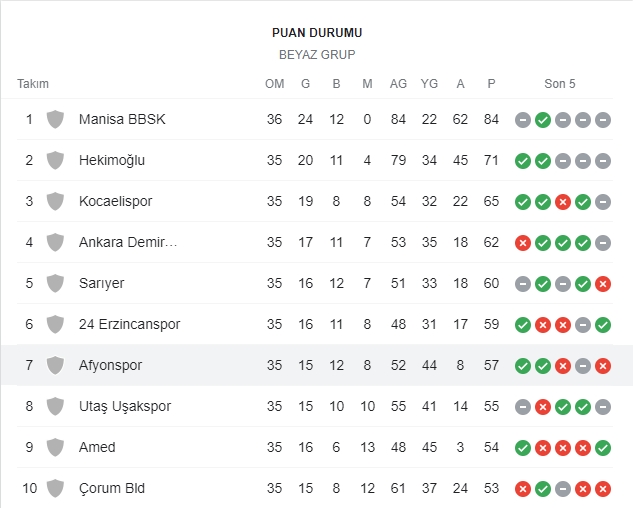Open the 24 Erzincanspor team page
Viewport: 633px width, 508px height.
point(129,324)
